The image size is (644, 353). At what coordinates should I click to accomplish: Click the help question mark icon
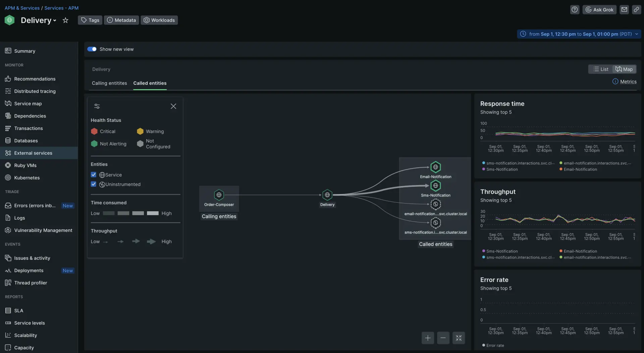(575, 10)
